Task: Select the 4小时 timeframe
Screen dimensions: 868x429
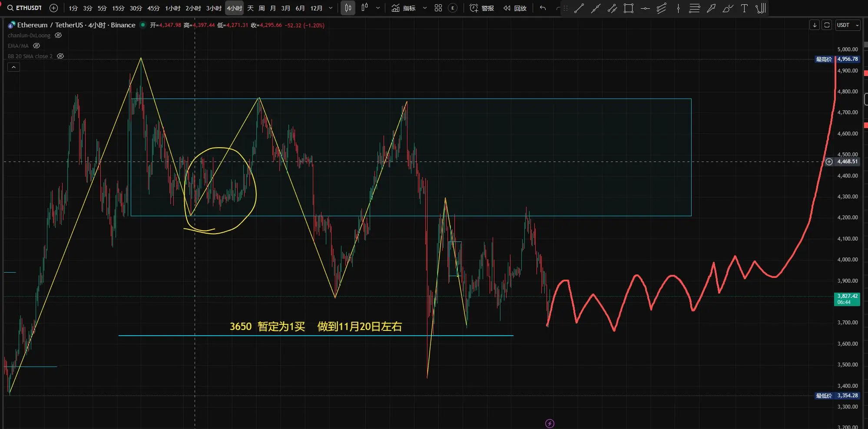Action: 235,8
